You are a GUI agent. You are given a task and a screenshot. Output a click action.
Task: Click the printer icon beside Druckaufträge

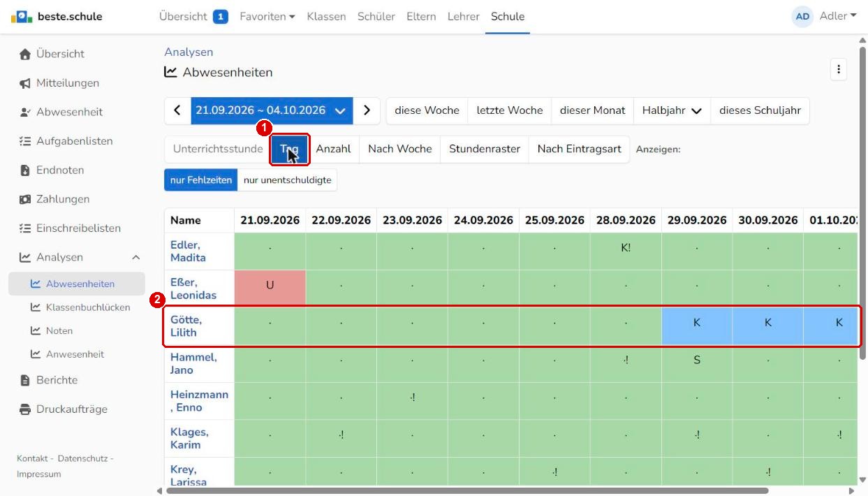[25, 409]
